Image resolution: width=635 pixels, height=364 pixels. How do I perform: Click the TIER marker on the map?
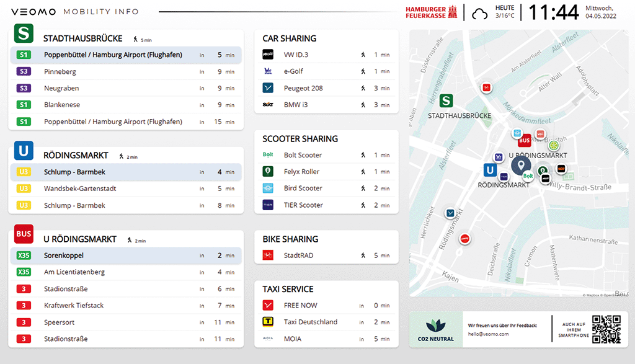504,177
